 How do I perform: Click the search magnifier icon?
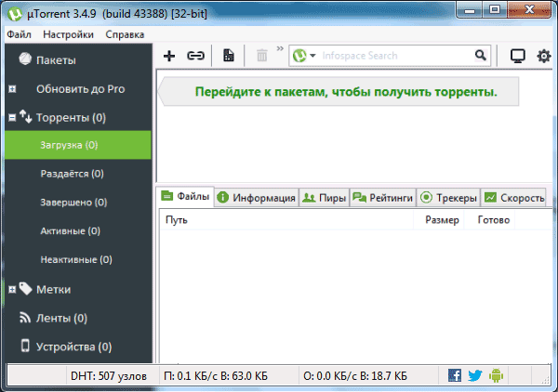[481, 57]
